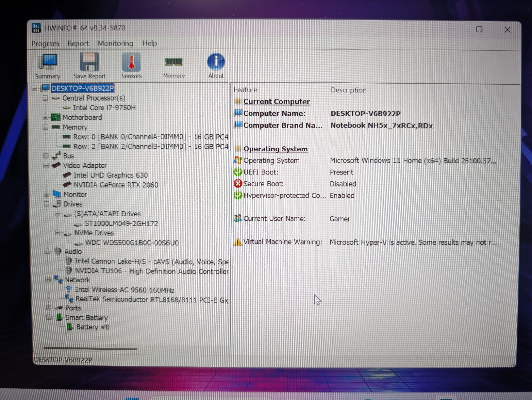Image resolution: width=532 pixels, height=400 pixels.
Task: Select ST1000LM049-2GH172 drive entry
Action: (x=121, y=223)
